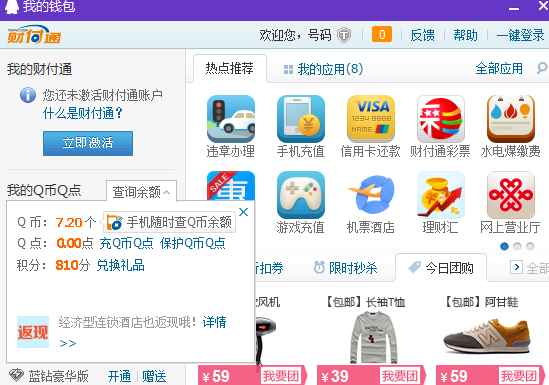Open the SALE discount app icon
This screenshot has width=549, height=385.
tap(231, 186)
